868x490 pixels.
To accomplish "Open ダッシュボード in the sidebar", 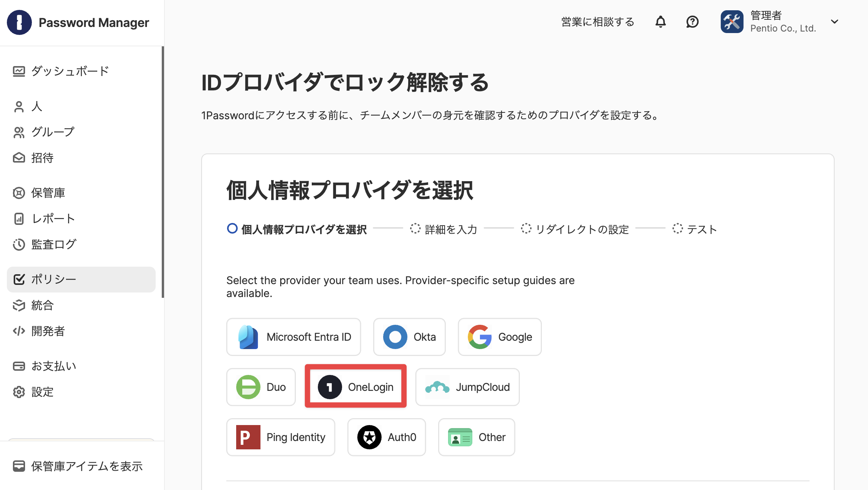I will tap(81, 71).
